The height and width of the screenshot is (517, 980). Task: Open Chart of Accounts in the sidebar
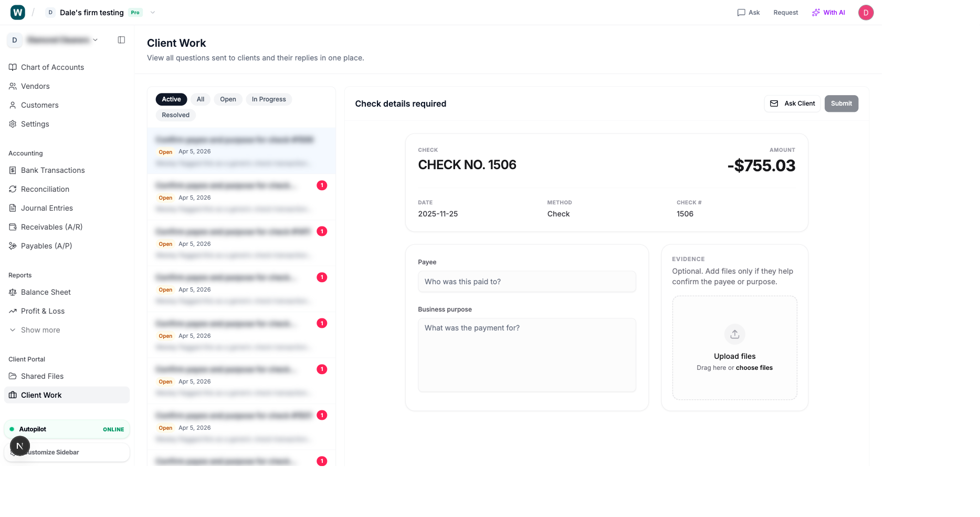pos(52,67)
